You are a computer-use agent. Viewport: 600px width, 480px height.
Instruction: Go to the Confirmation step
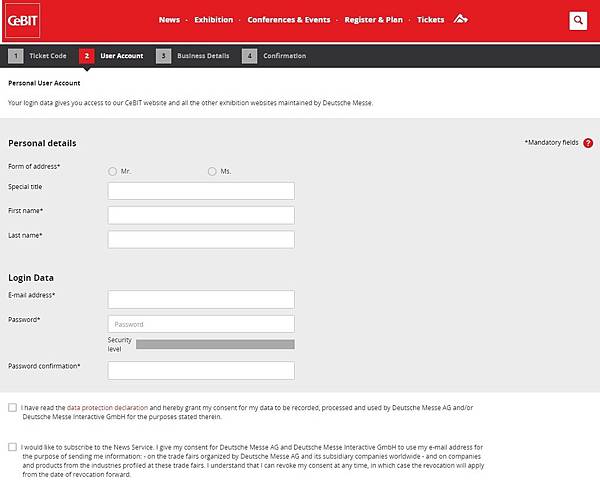point(285,56)
